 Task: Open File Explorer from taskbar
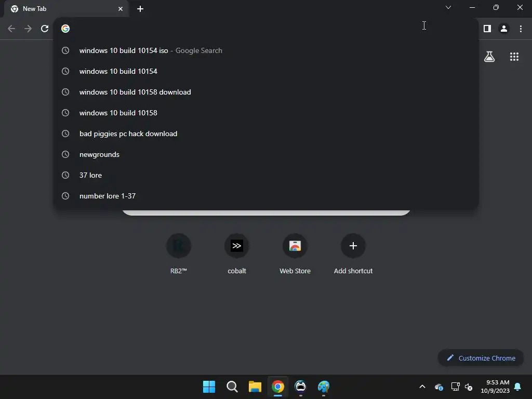[255, 387]
